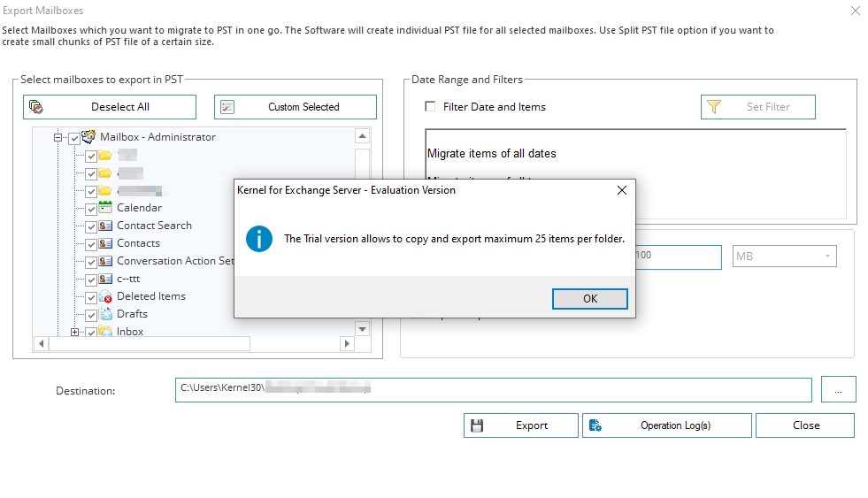Click the Deselect All button

click(x=110, y=107)
